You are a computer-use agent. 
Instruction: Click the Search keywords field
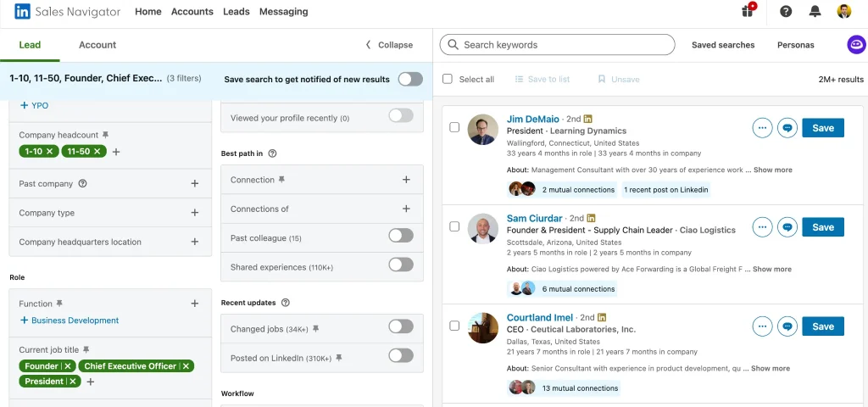click(x=557, y=45)
